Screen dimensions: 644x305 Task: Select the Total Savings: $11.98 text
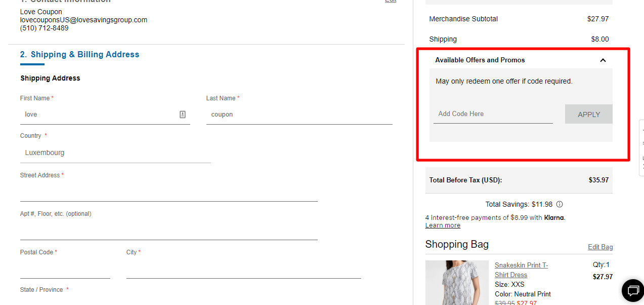[519, 205]
